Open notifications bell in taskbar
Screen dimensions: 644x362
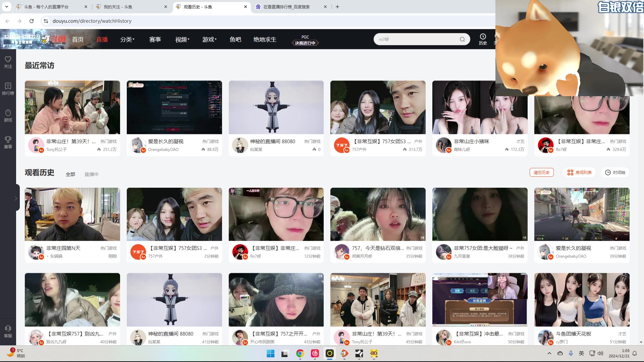[x=635, y=353]
